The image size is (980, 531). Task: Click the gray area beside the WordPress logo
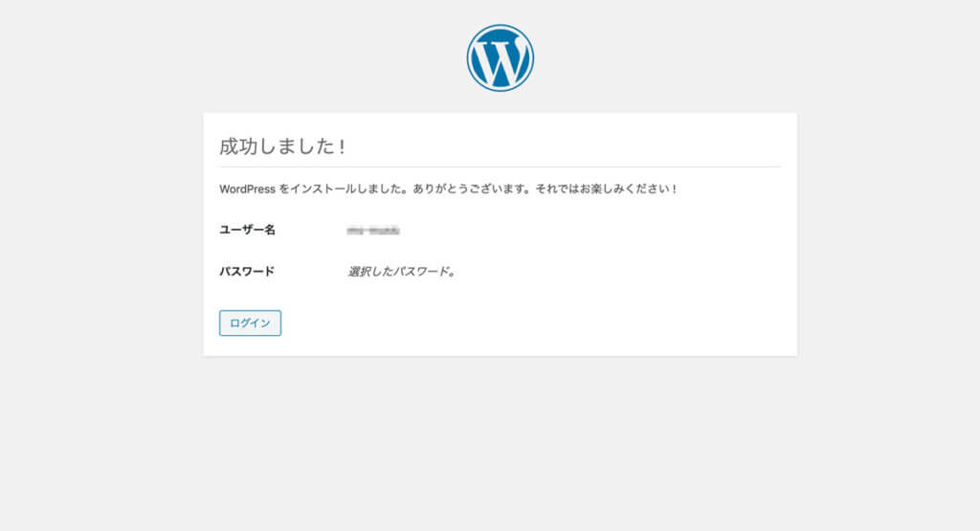point(670,57)
